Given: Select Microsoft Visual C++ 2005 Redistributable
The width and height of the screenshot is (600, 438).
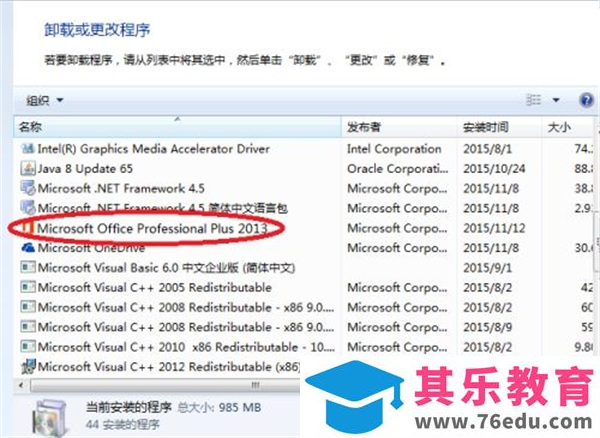Looking at the screenshot, I should (155, 287).
